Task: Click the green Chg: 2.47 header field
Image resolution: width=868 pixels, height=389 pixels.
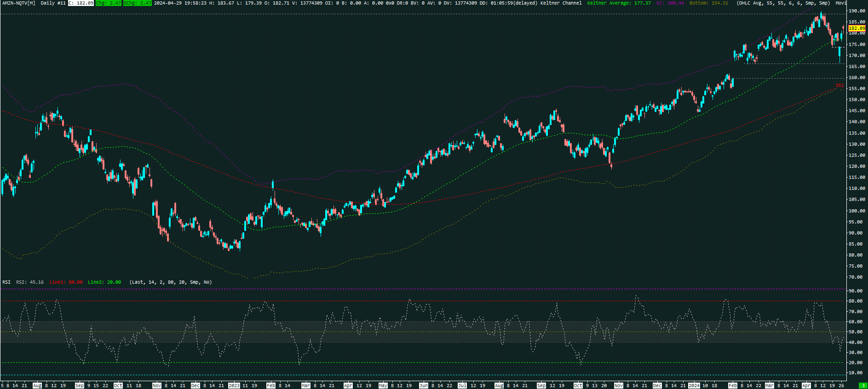Action: [109, 3]
